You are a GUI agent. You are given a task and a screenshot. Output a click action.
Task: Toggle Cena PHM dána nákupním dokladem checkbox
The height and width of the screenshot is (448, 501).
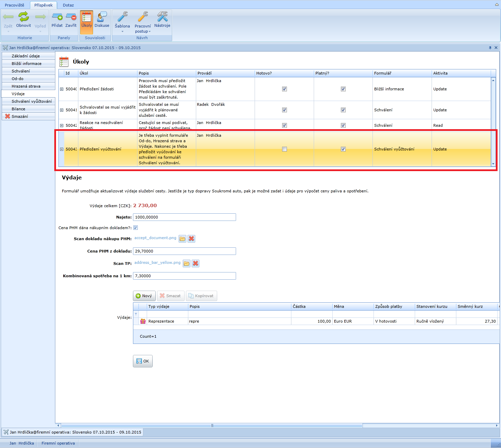136,228
